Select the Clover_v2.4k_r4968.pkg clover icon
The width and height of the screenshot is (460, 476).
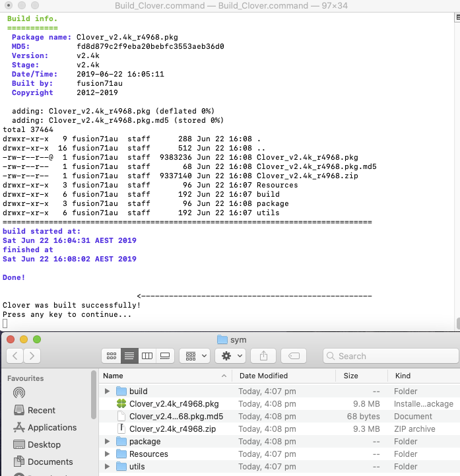121,404
